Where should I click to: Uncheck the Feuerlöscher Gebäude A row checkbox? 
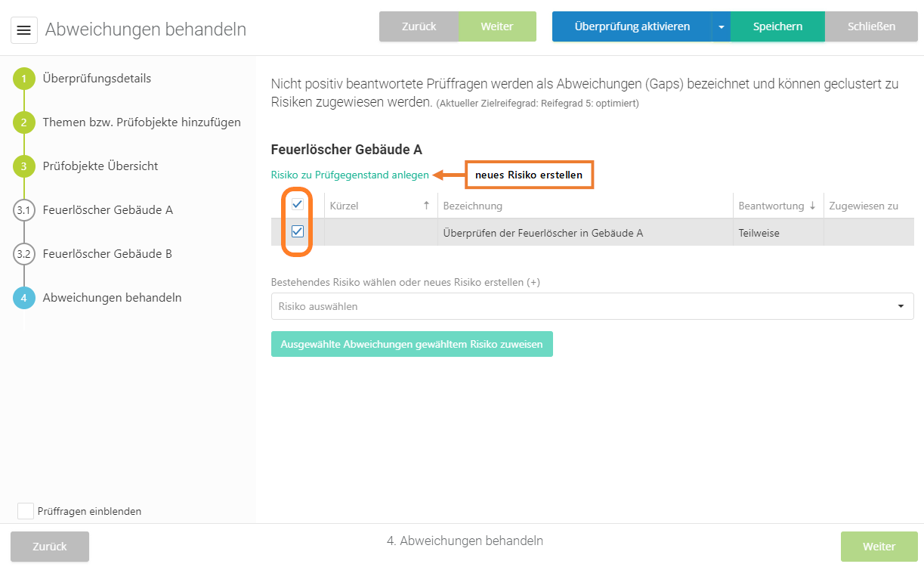298,231
